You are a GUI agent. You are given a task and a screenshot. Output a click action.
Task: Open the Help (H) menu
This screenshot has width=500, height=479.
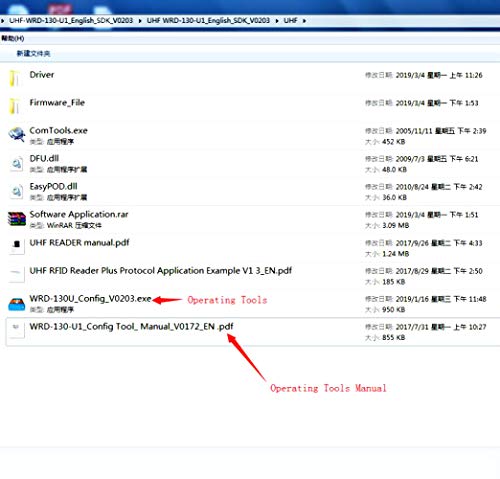(x=13, y=38)
